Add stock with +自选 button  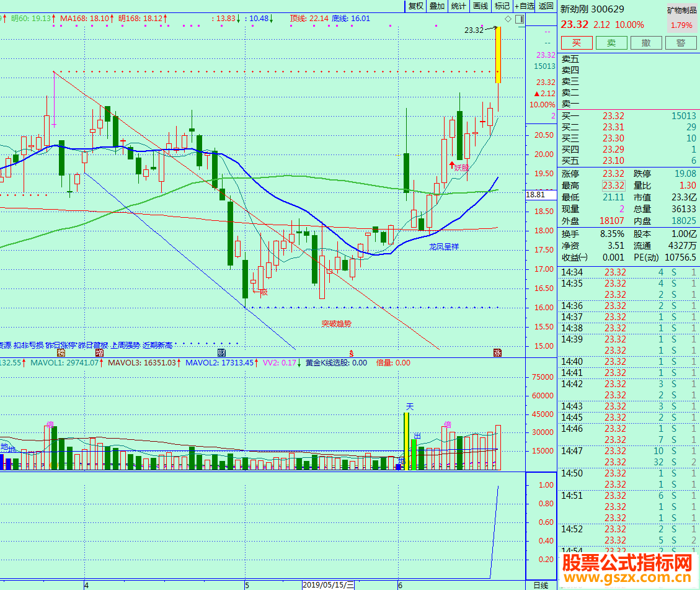click(x=524, y=6)
